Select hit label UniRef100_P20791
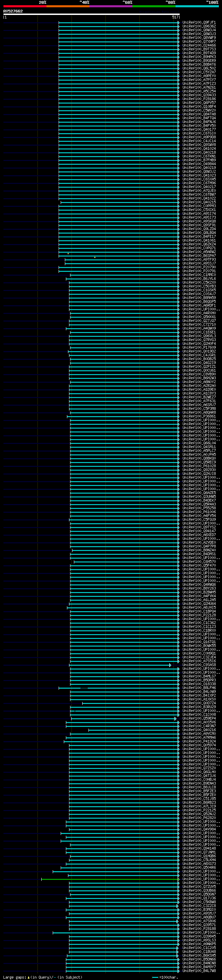This screenshot has height=980, width=222. pyautogui.click(x=199, y=271)
